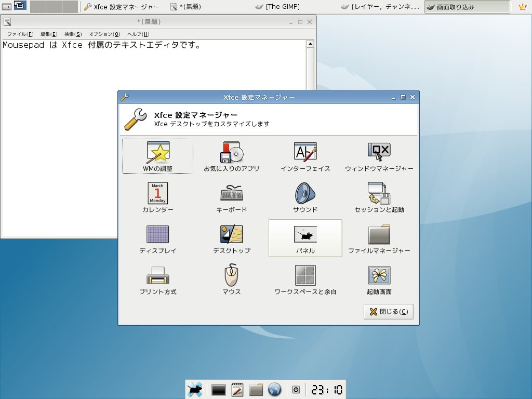Viewport: 532px width, 399px height.
Task: Click Mousepad scrollbar up arrow
Action: pyautogui.click(x=310, y=44)
